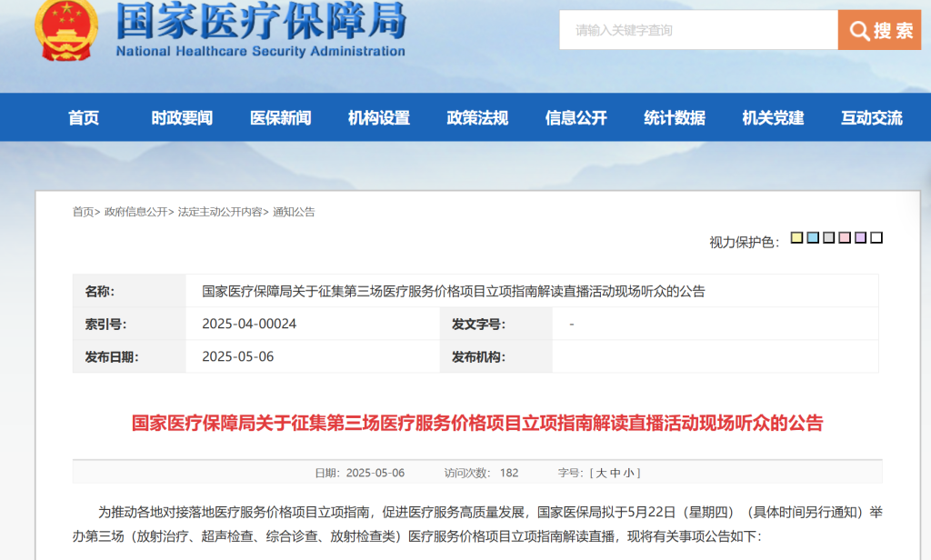Click the 发布机构 label cell

tap(496, 357)
